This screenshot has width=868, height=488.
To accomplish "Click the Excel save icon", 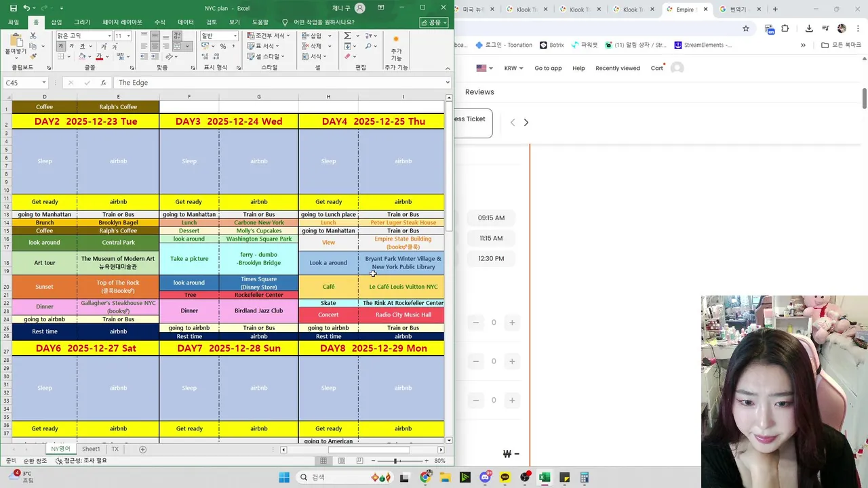I will pos(14,8).
